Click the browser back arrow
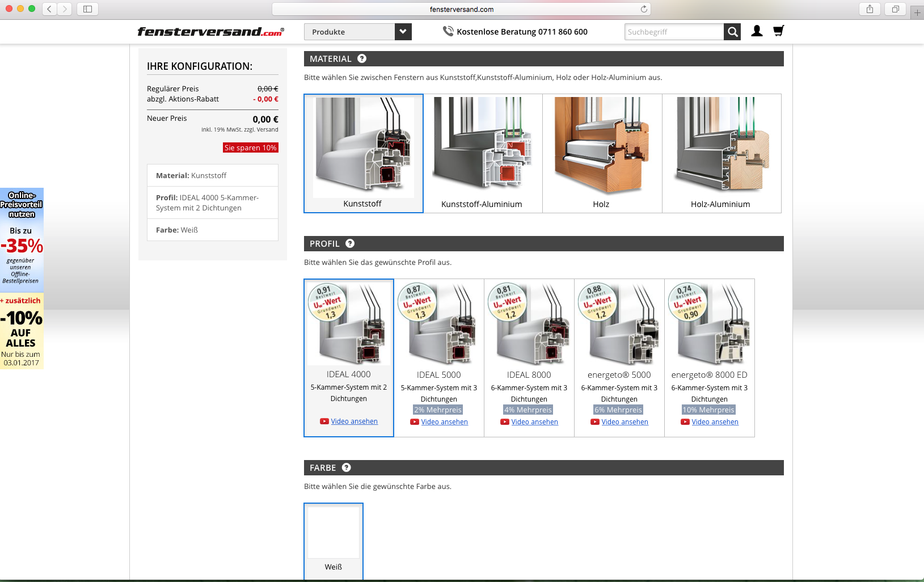 (49, 9)
